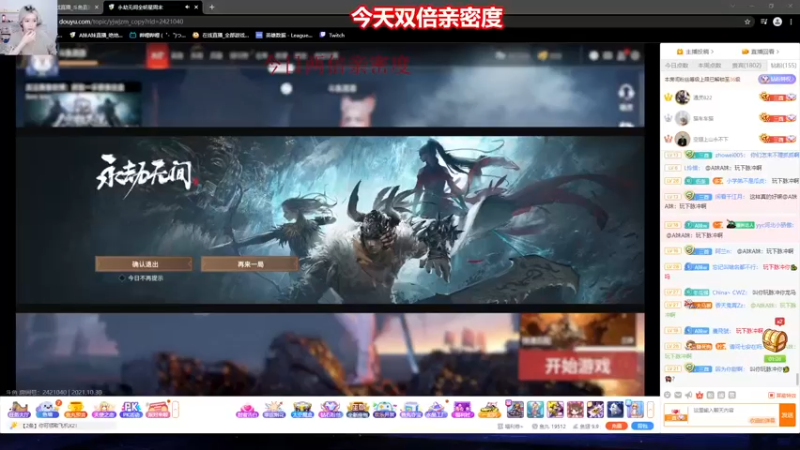Image resolution: width=800 pixels, height=450 pixels.
Task: Open the red ticket activity icon
Action: (x=158, y=410)
